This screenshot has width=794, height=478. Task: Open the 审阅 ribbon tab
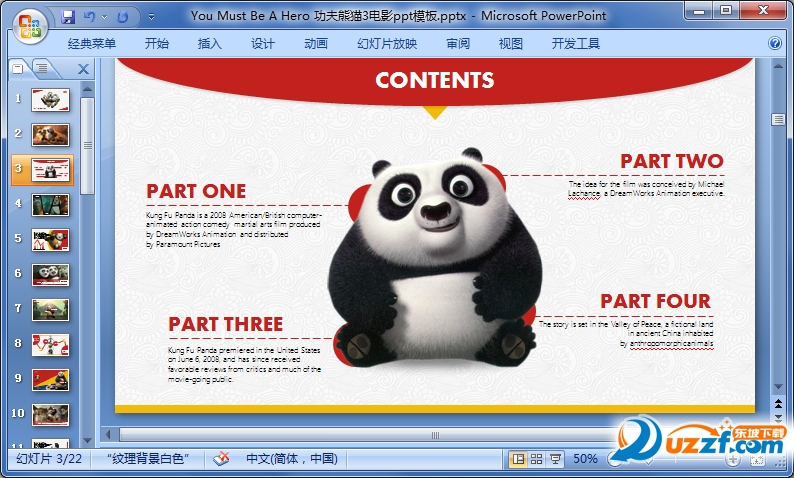click(458, 44)
